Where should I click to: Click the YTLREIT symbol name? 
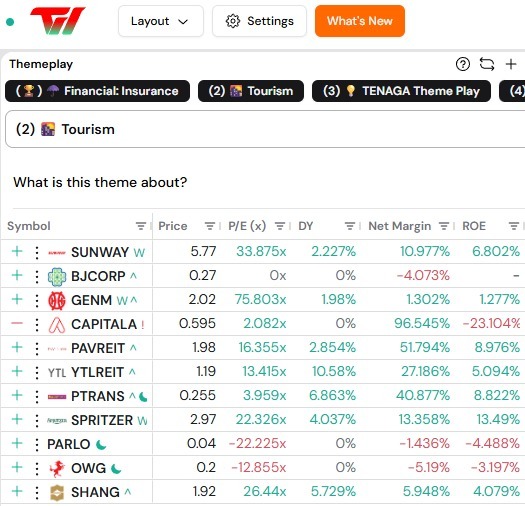coord(97,372)
